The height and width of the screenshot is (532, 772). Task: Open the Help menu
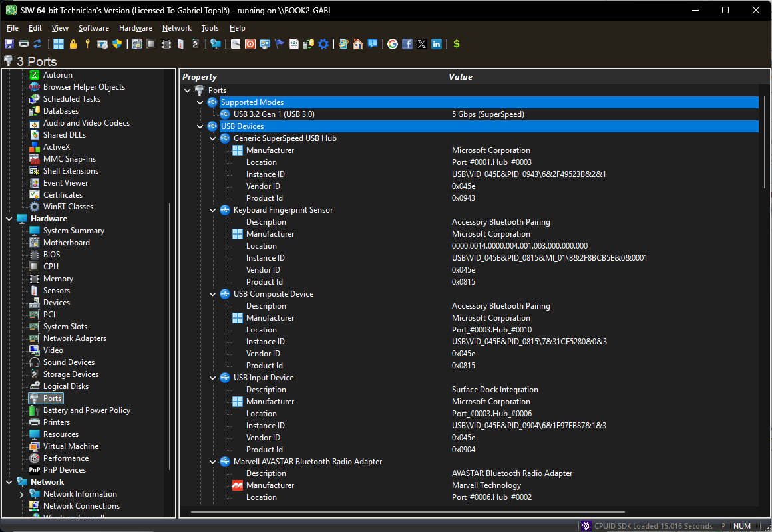238,28
